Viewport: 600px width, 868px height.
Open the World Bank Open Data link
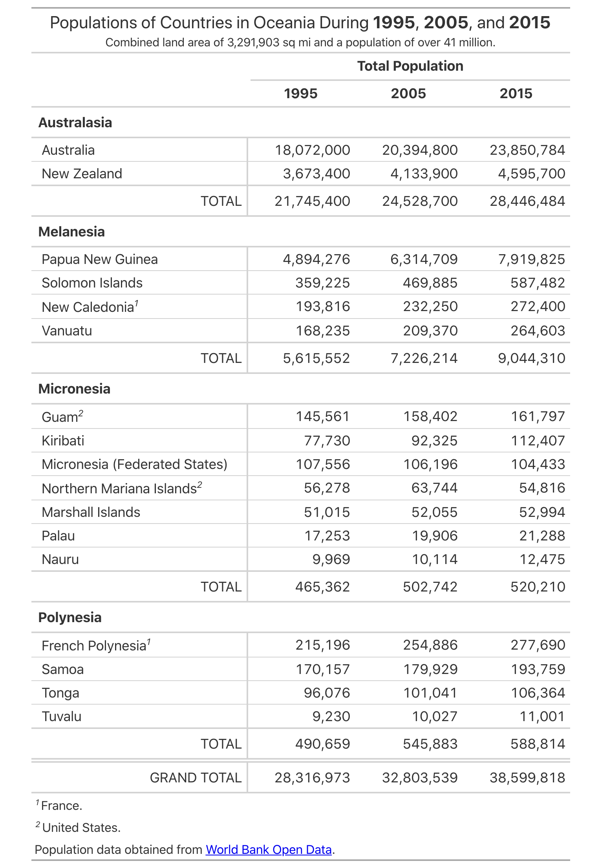(269, 850)
